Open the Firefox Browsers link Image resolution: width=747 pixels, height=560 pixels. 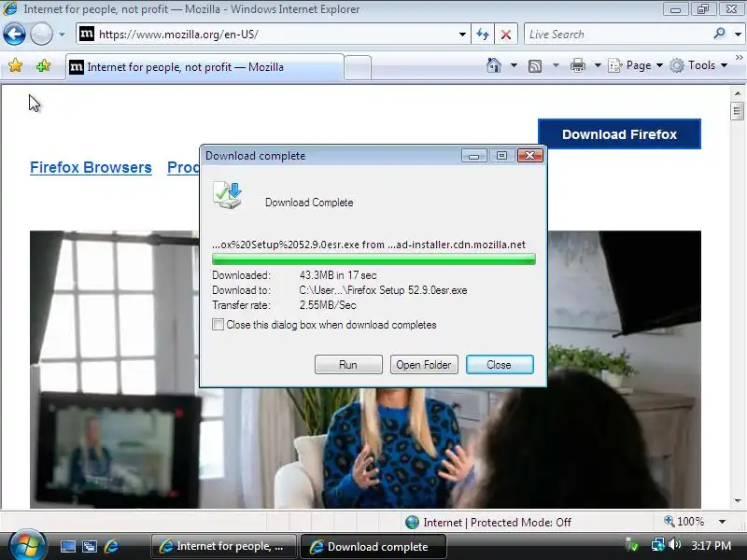coord(91,168)
